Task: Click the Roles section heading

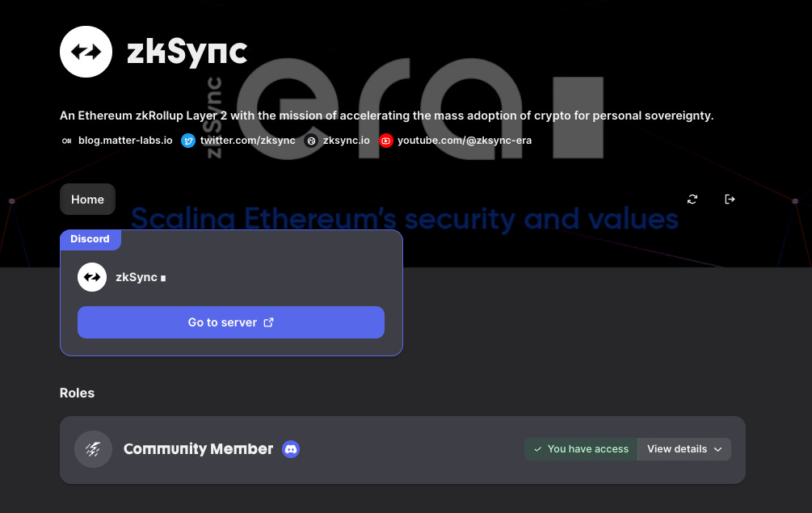Action: [x=78, y=393]
